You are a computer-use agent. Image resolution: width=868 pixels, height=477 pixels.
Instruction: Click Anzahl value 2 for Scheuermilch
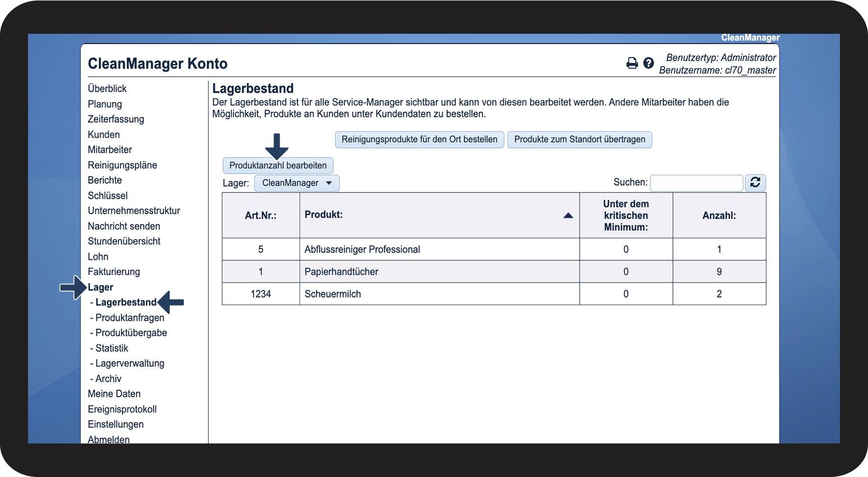pyautogui.click(x=719, y=294)
